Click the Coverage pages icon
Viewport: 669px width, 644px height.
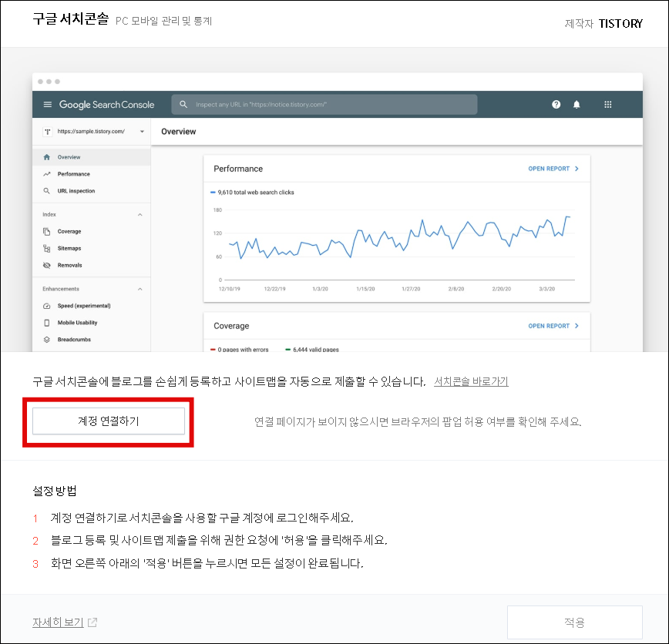click(x=46, y=231)
